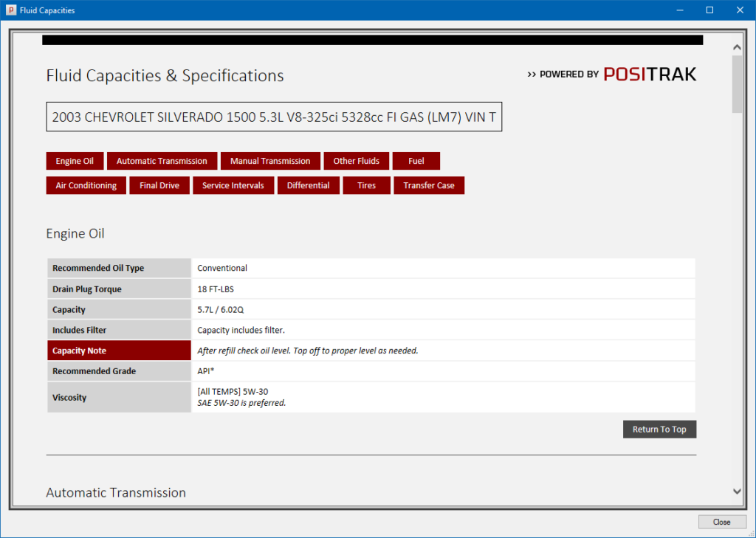Click the Automatic Transmission section heading
This screenshot has height=538, width=756.
(x=116, y=493)
